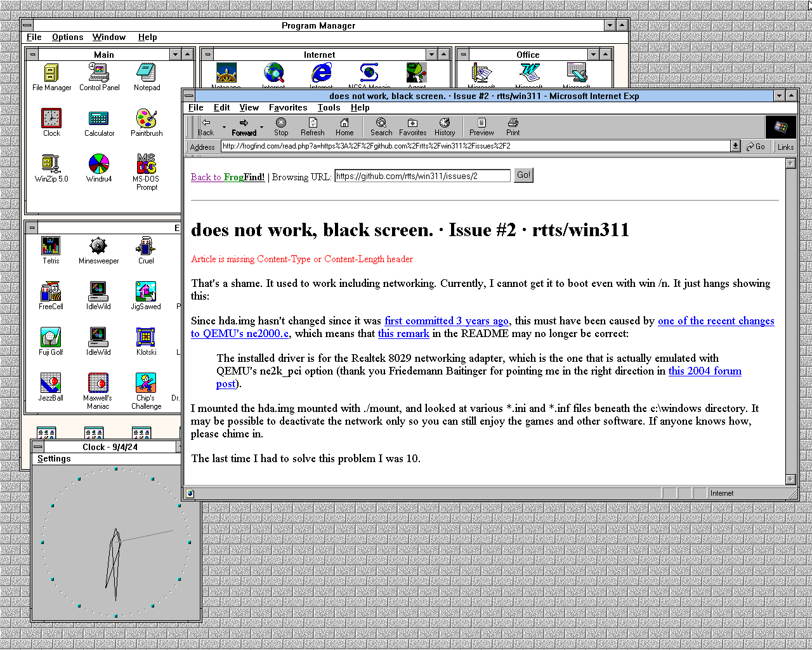This screenshot has height=650, width=812.
Task: Launch Paintbrush from Main group
Action: pos(147,119)
